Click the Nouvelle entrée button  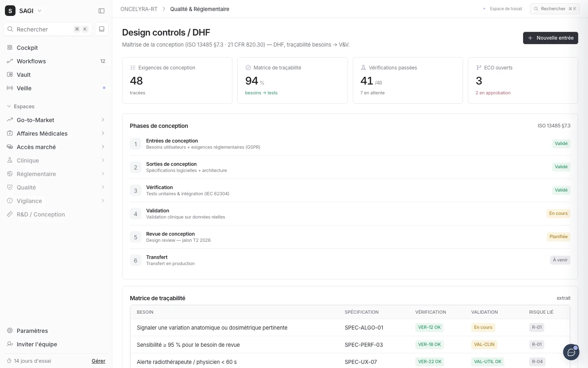tap(550, 38)
